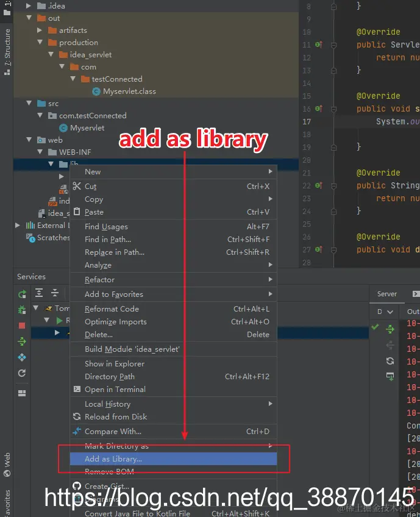Choose Find in Path menu entry

click(173, 240)
